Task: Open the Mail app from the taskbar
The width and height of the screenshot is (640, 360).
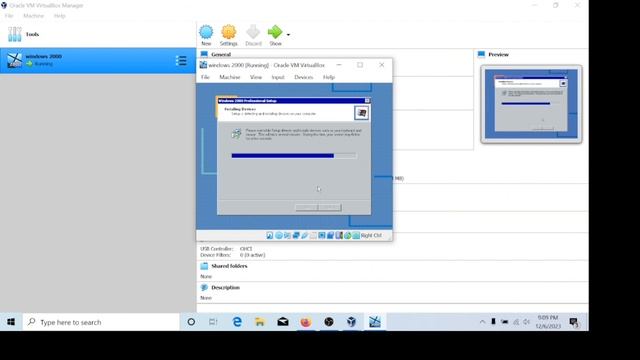Action: pos(283,322)
